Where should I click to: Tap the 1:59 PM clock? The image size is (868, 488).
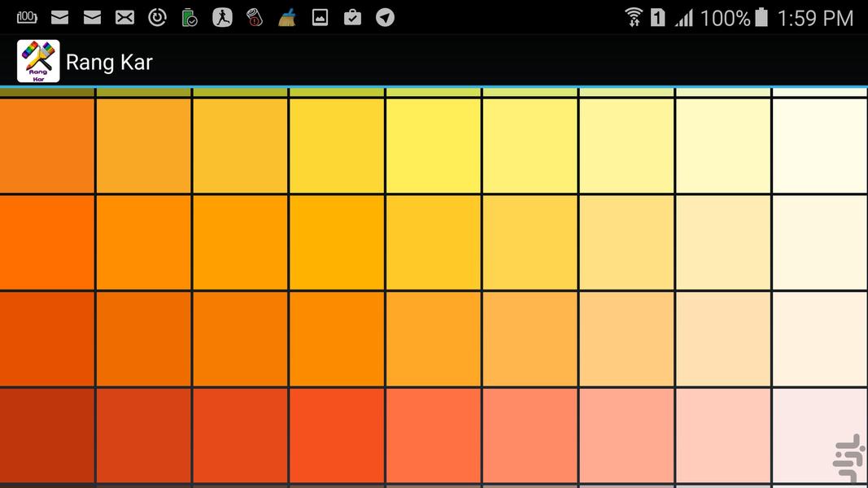pos(815,18)
